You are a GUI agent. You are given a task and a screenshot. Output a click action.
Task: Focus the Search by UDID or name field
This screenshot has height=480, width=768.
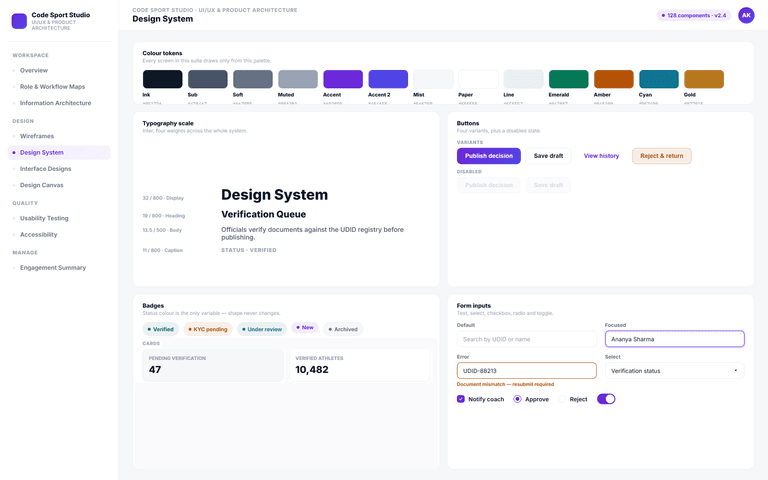(x=527, y=339)
